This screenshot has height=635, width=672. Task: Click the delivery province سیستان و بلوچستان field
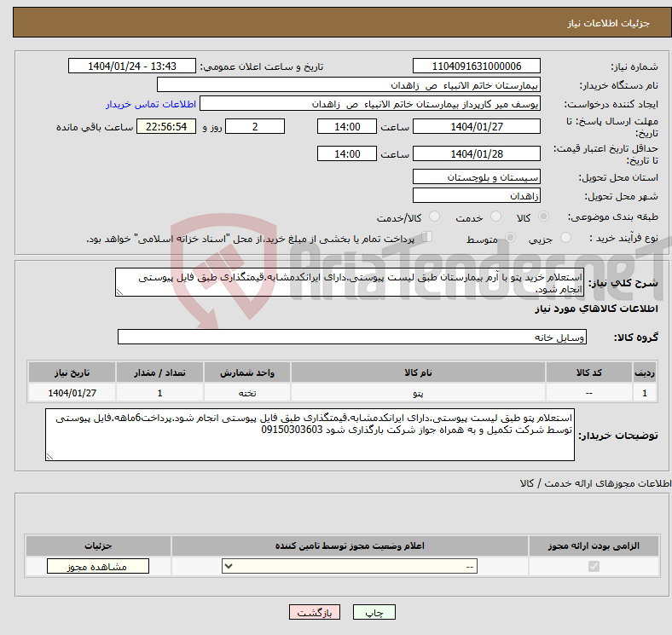(x=476, y=176)
